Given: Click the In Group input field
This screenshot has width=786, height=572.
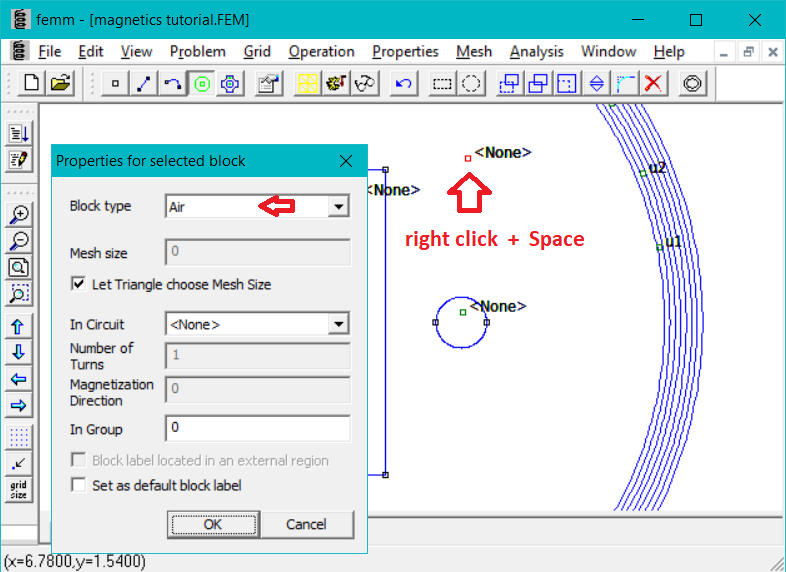Looking at the screenshot, I should tap(257, 429).
